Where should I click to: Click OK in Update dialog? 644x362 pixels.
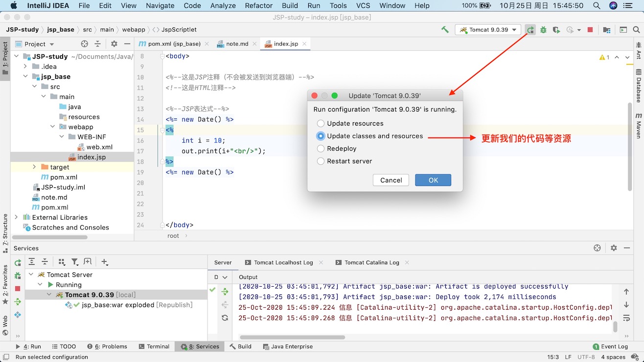[x=433, y=180]
